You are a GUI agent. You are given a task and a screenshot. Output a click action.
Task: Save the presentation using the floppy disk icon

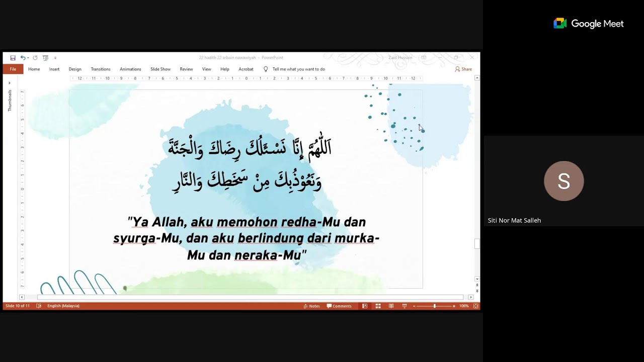click(x=13, y=58)
